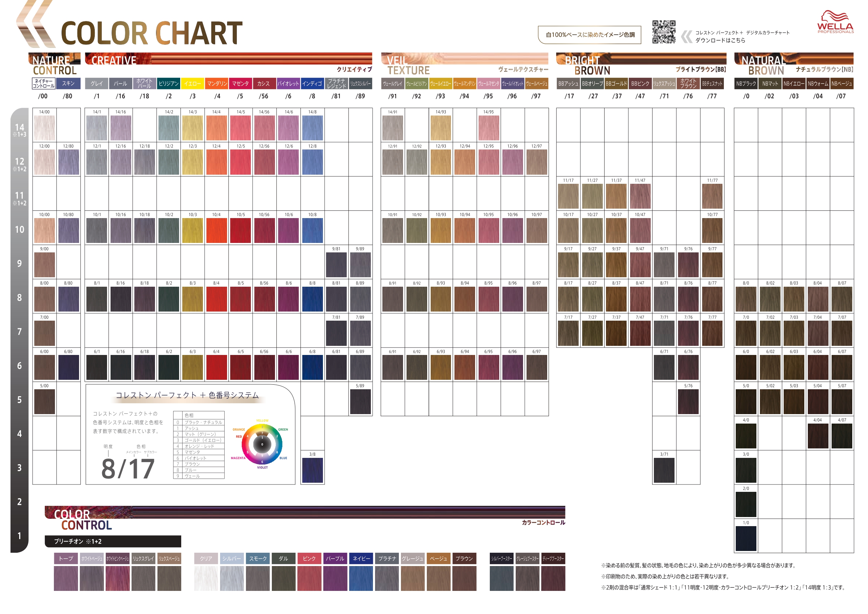Choose the 6/8 blue swatch

(312, 367)
